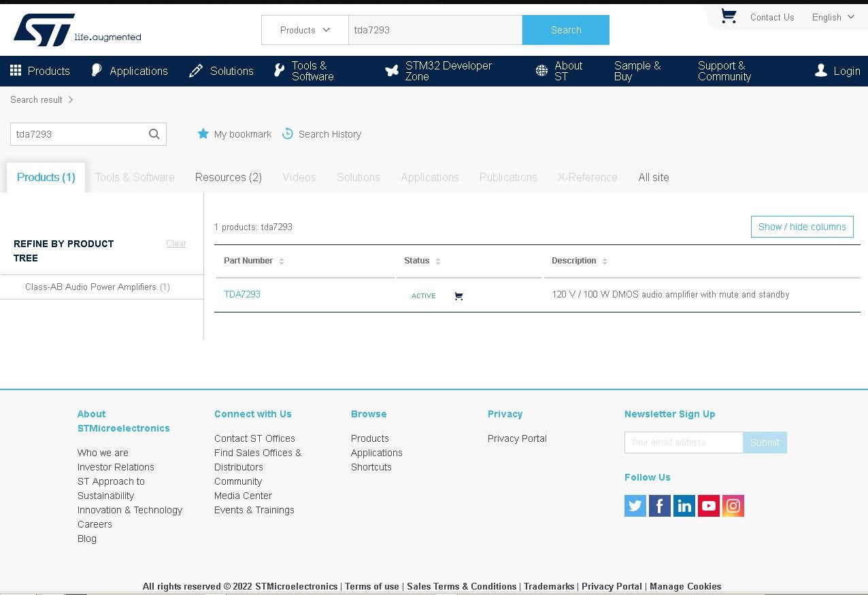This screenshot has height=595, width=868.
Task: Submit the newsletter email
Action: coord(765,443)
